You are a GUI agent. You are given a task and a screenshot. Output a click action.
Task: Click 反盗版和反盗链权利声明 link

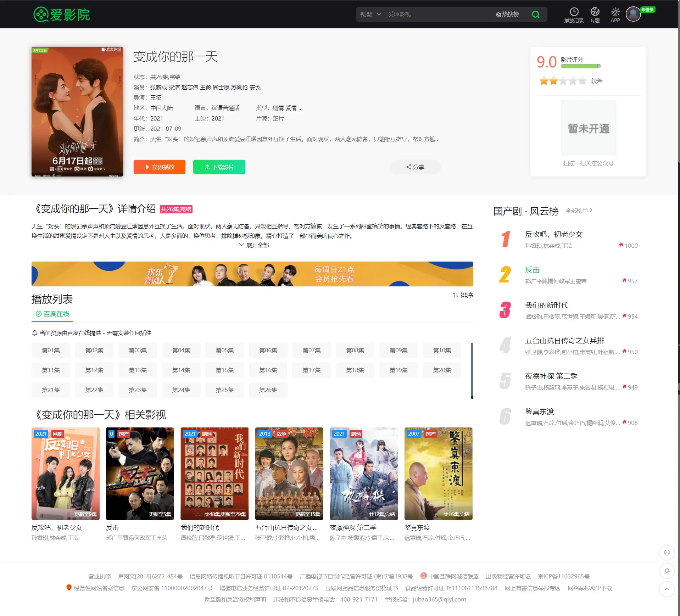(x=235, y=599)
